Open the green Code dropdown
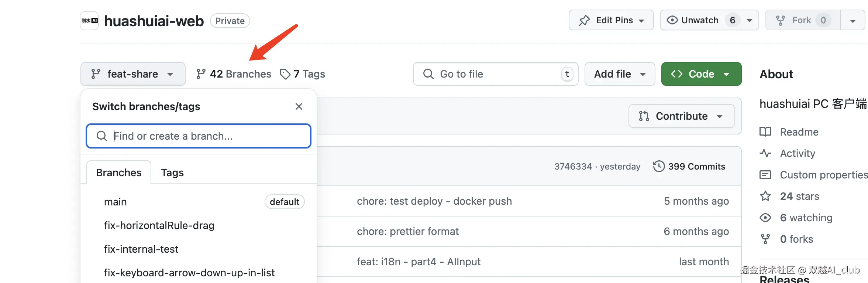 point(701,74)
